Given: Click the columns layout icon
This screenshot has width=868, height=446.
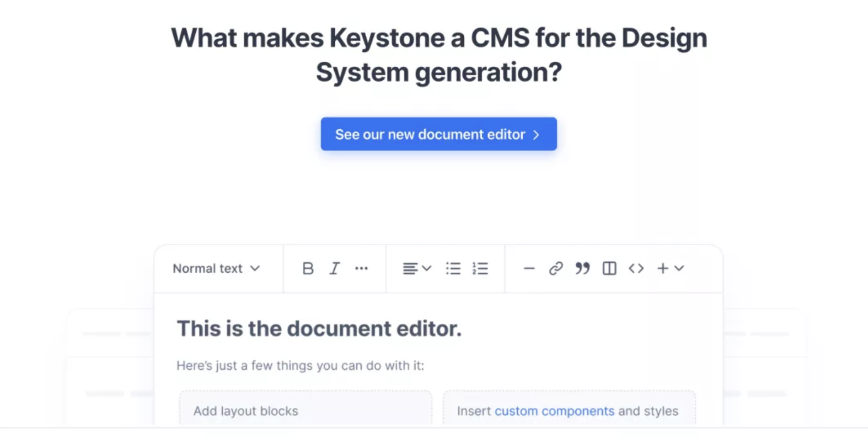Looking at the screenshot, I should pyautogui.click(x=609, y=268).
